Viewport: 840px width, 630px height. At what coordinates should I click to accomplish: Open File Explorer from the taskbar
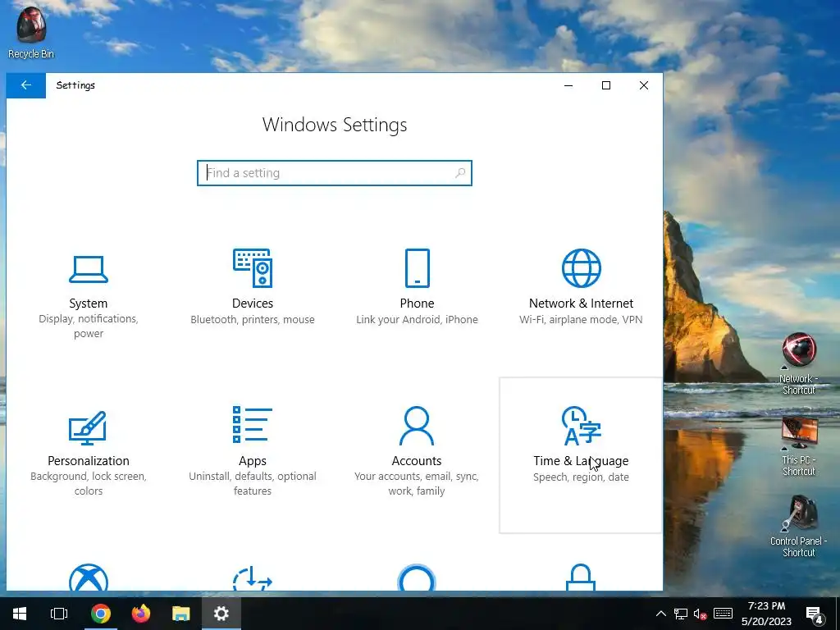pos(181,614)
